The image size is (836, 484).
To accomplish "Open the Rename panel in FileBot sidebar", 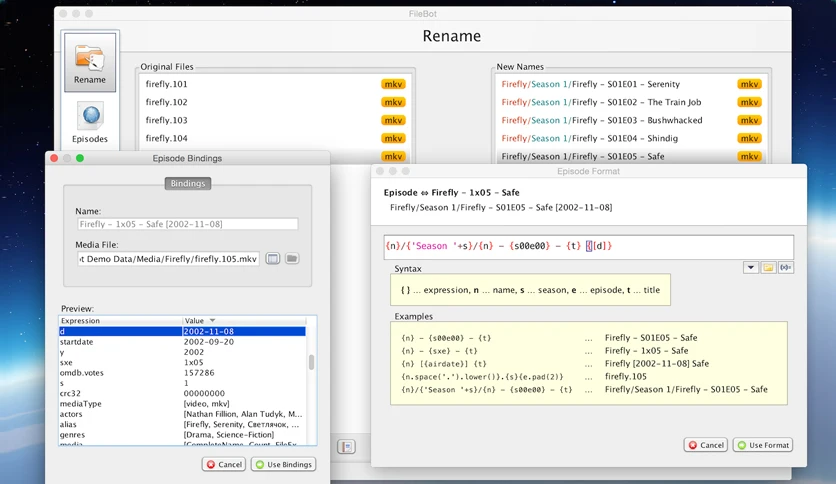I will 90,61.
